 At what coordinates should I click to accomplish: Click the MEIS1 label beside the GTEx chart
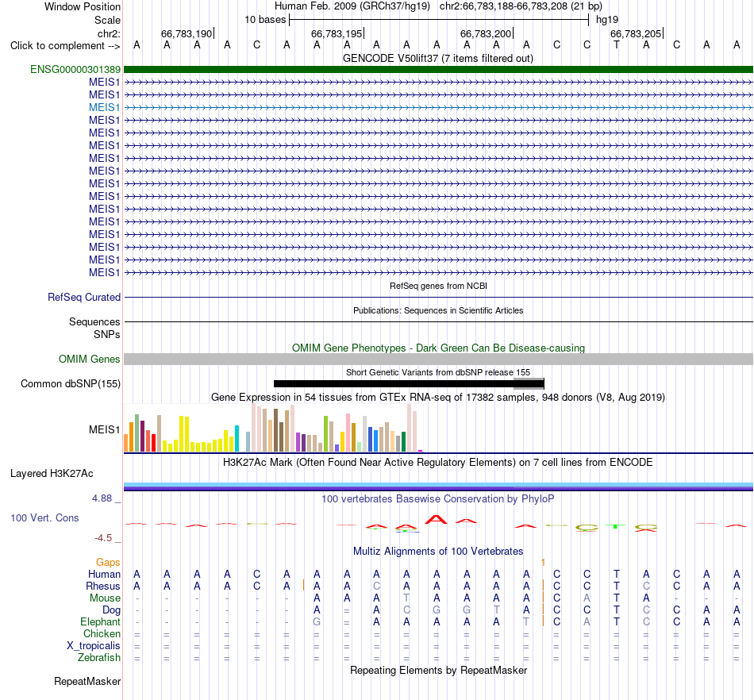point(104,429)
